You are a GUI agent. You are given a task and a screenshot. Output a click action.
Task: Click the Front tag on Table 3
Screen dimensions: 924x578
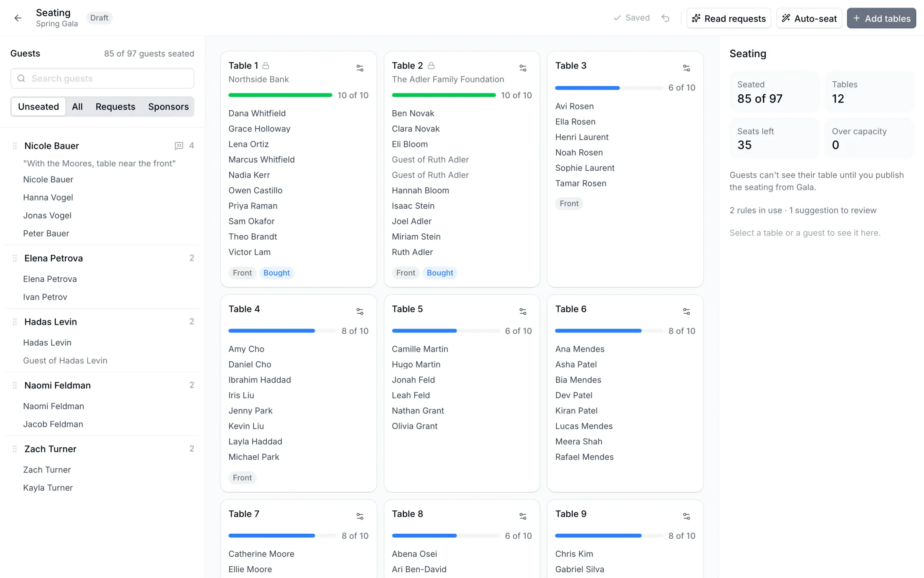pos(569,203)
